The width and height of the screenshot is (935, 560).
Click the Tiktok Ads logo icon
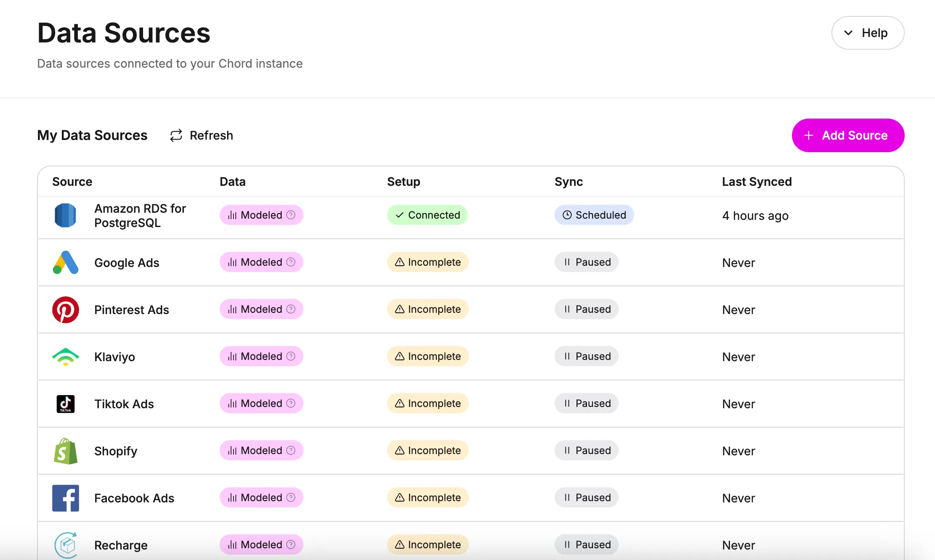(x=66, y=404)
